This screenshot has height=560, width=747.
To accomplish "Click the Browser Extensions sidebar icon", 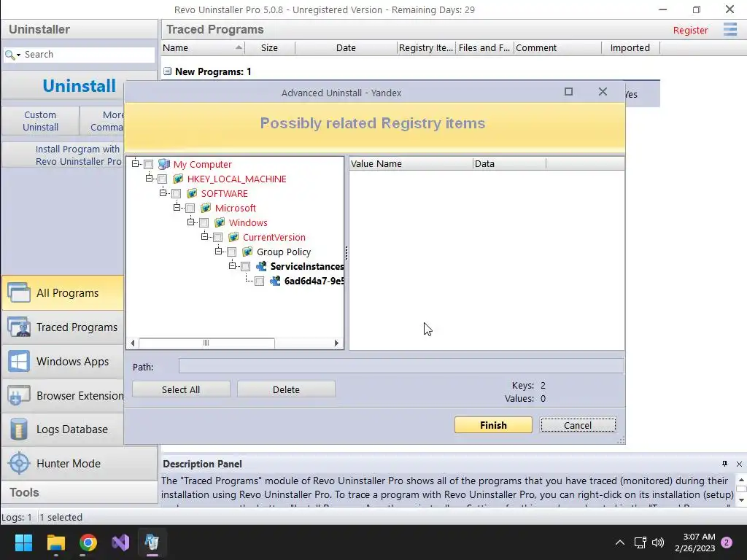I will tap(19, 396).
